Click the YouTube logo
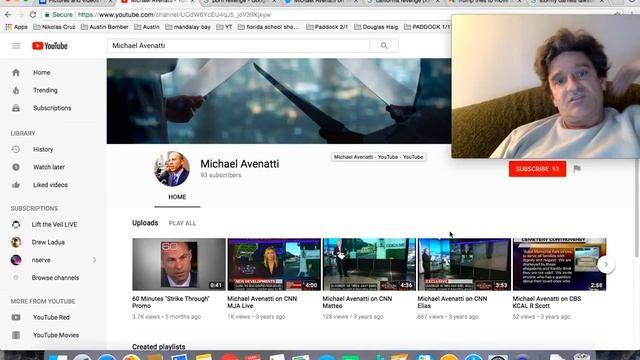Image resolution: width=640 pixels, height=360 pixels. click(50, 46)
